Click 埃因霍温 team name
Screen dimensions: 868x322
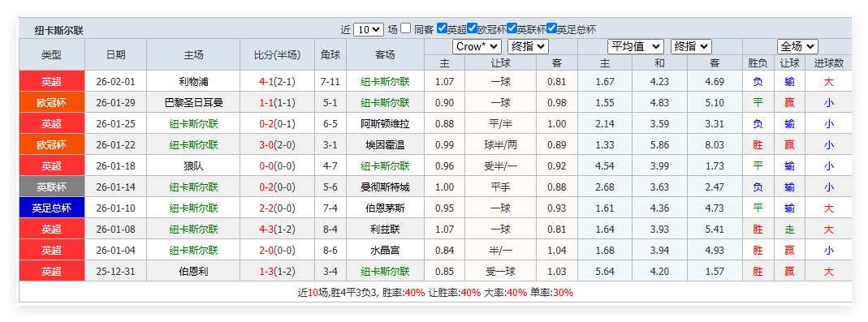(386, 145)
